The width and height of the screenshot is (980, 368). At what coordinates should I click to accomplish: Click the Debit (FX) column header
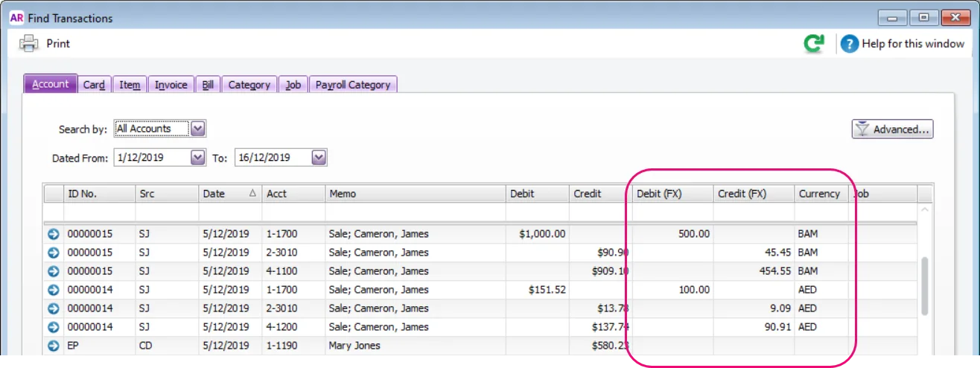point(673,194)
